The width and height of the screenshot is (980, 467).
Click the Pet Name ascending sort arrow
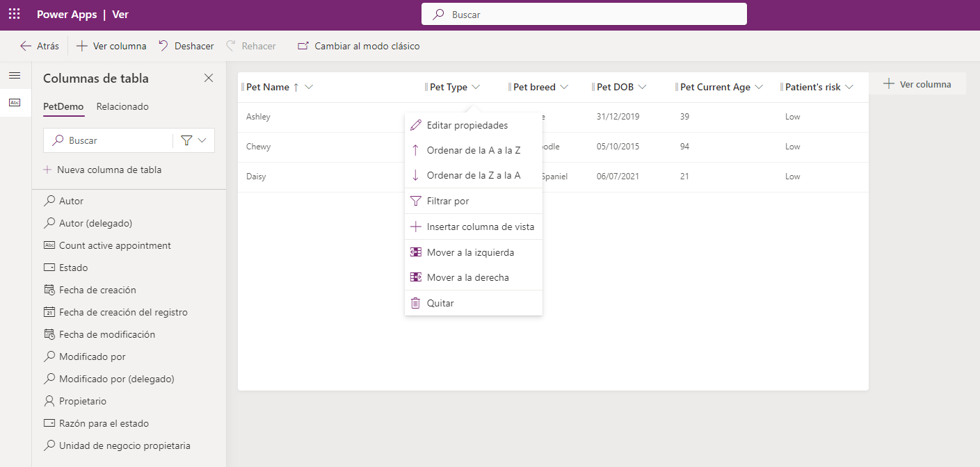[x=296, y=87]
